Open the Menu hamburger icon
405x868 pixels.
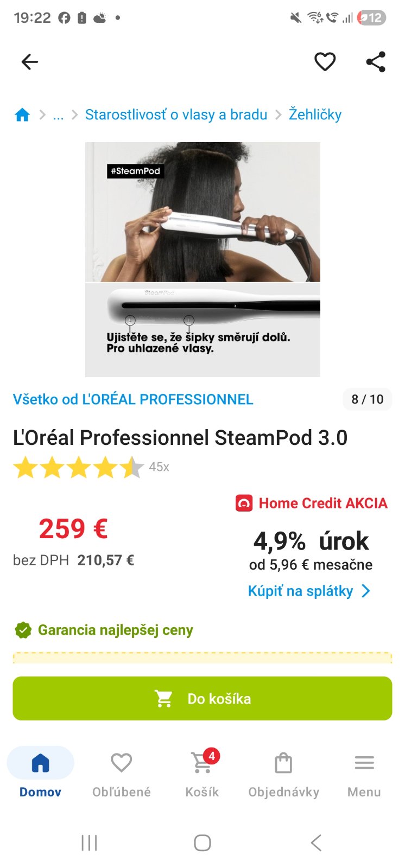(364, 763)
